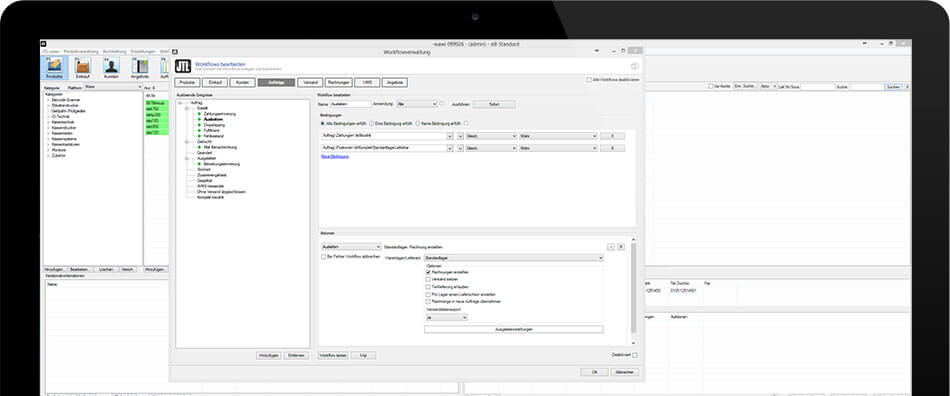The height and width of the screenshot is (396, 950).
Task: Click Entfernen below event tree
Action: coord(296,355)
